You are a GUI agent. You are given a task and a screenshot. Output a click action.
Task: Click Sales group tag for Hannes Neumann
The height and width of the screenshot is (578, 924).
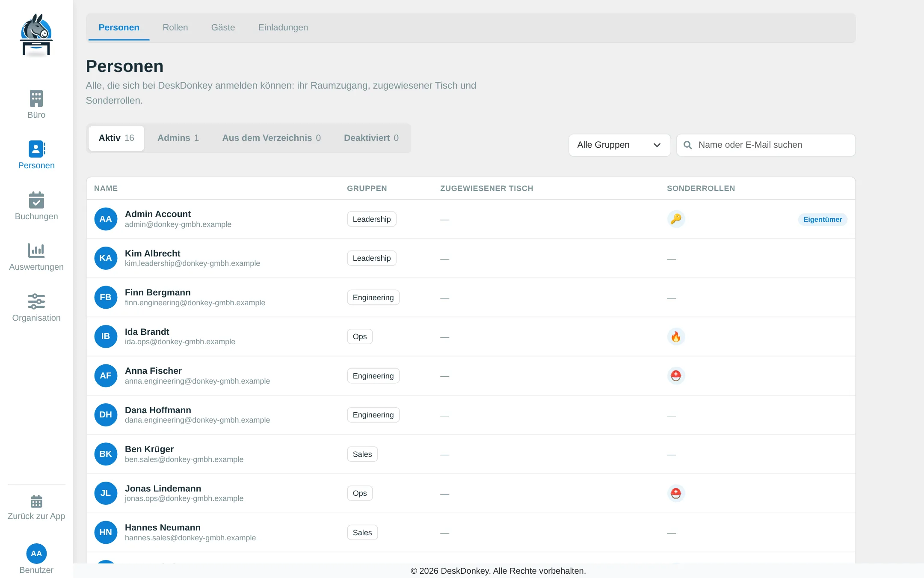[x=362, y=533]
